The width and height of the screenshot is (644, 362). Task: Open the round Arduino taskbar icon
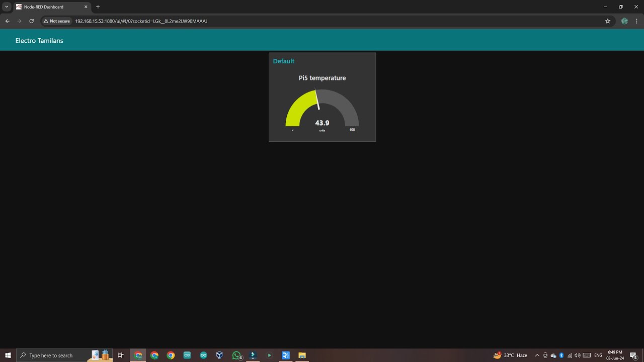(x=203, y=355)
